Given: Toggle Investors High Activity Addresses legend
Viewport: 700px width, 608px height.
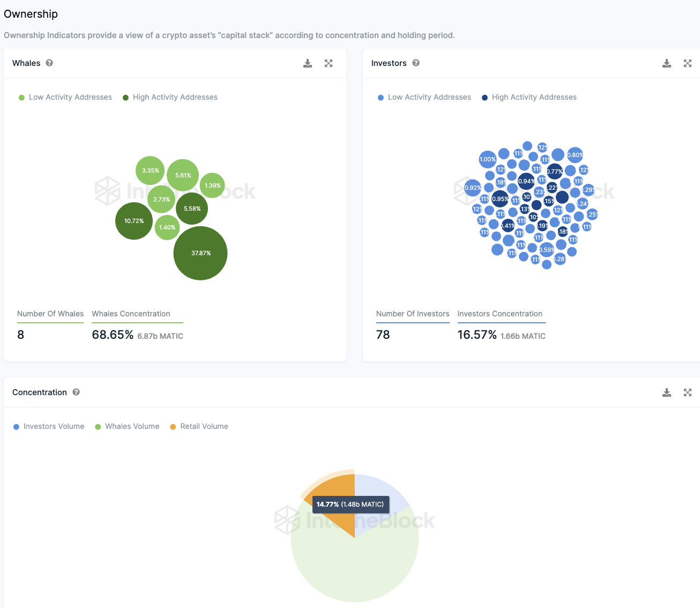Looking at the screenshot, I should click(x=529, y=97).
